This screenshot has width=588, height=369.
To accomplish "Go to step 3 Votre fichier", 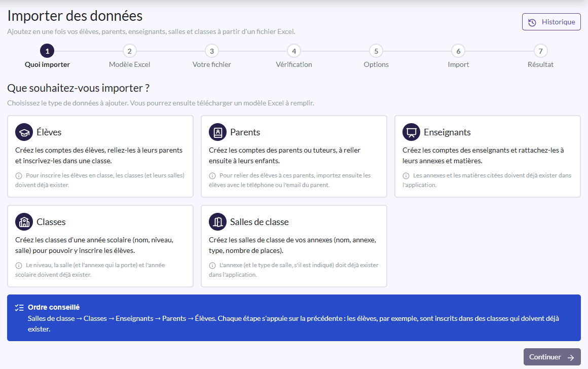I will click(x=212, y=56).
